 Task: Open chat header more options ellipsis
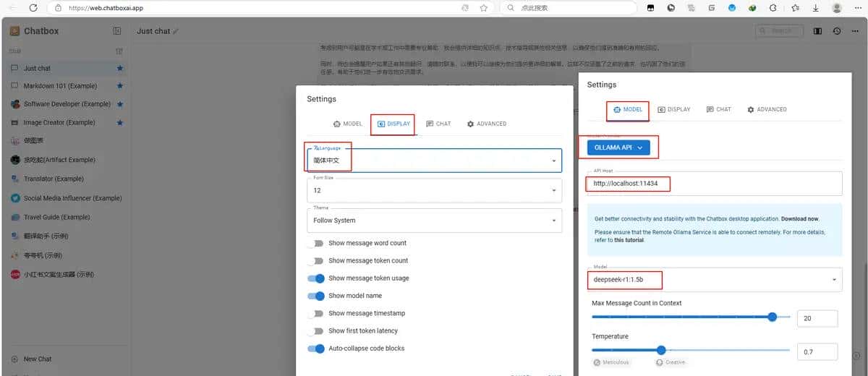tap(855, 31)
